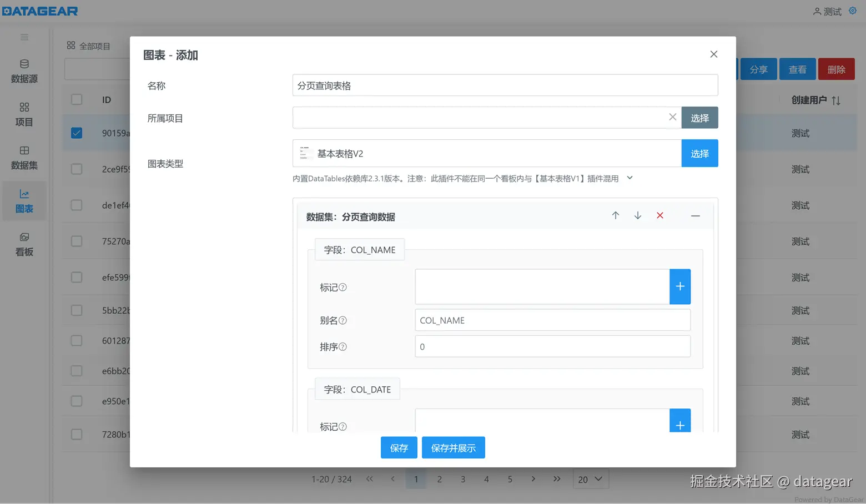
Task: Toggle the select-all checkbox in table header
Action: [77, 99]
